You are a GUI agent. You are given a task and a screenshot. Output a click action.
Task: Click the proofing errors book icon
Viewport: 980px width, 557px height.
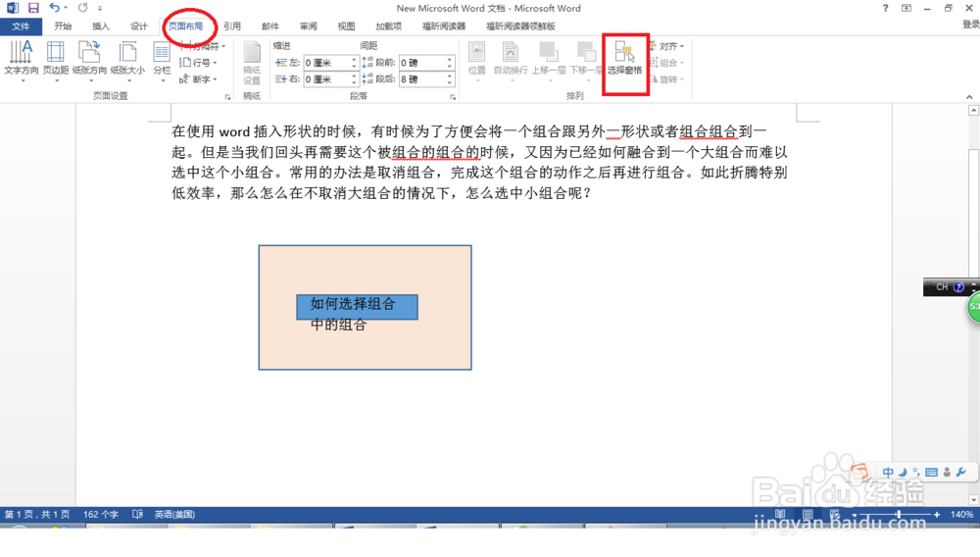(x=138, y=515)
